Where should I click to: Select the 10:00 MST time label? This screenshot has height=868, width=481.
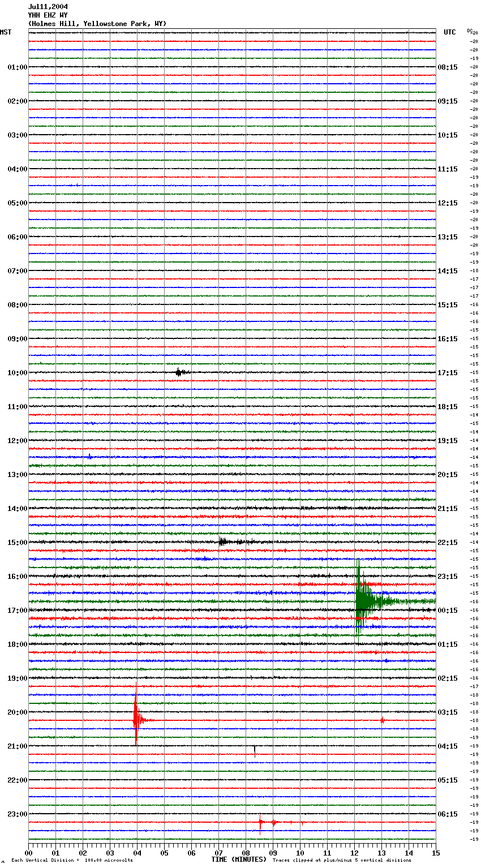(x=17, y=373)
